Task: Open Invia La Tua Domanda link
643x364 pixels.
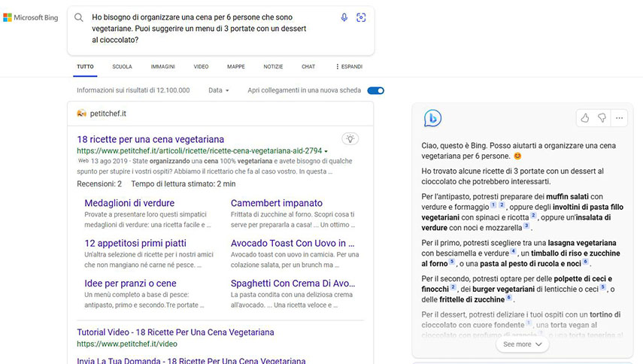Action: click(191, 360)
